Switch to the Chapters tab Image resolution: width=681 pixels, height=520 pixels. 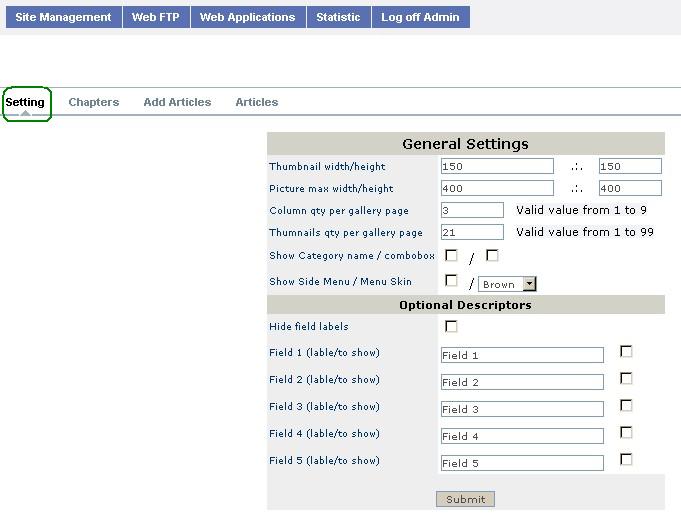(x=94, y=102)
